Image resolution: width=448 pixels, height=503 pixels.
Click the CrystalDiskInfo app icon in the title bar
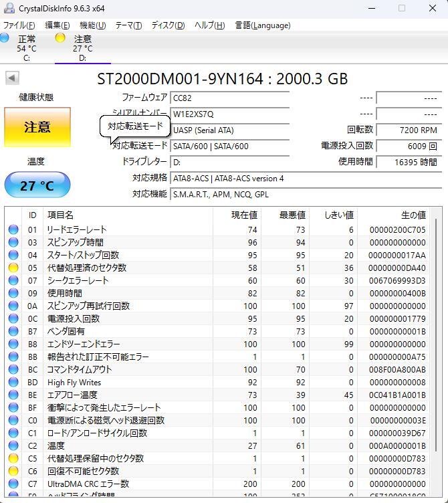pyautogui.click(x=9, y=8)
